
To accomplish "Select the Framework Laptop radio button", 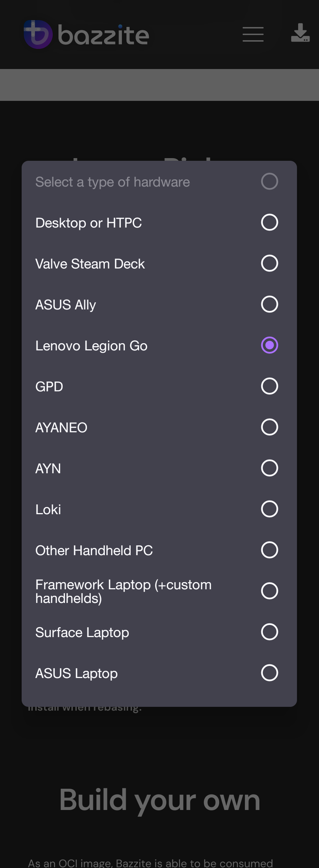I will coord(269,590).
